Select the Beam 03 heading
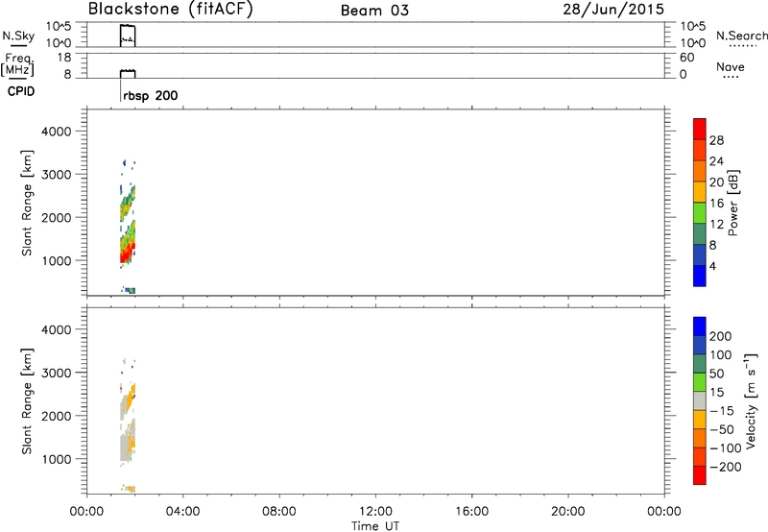The height and width of the screenshot is (532, 768). (374, 11)
